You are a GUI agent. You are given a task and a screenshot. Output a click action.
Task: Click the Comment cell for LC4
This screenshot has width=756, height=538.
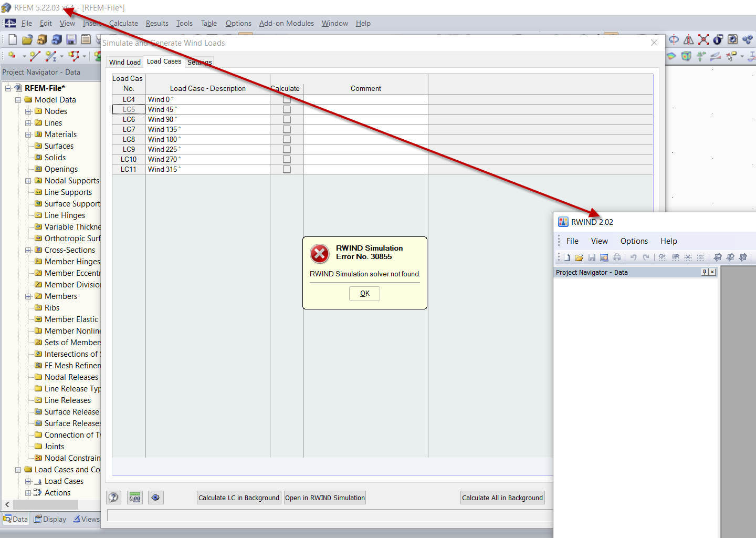[366, 99]
